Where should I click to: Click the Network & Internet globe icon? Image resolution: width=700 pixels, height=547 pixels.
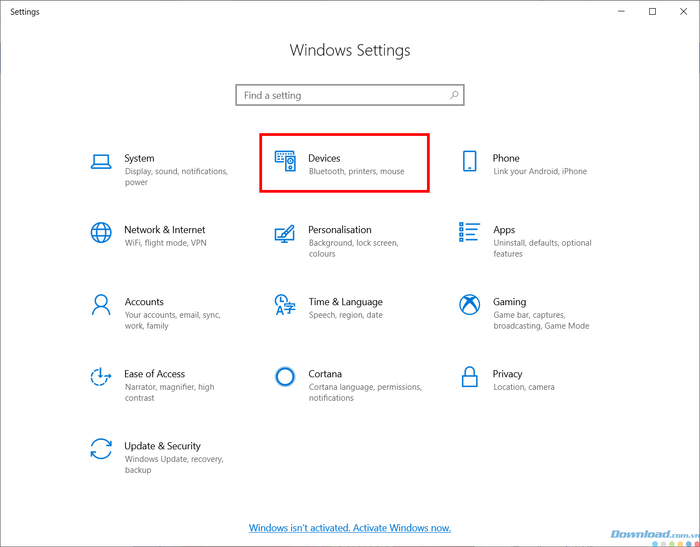101,233
